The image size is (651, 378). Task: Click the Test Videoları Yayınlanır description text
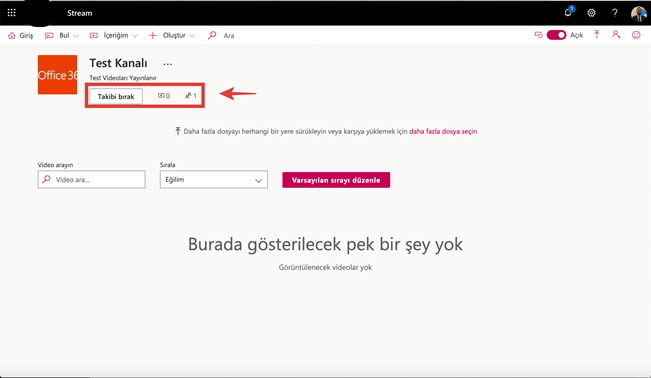pyautogui.click(x=123, y=78)
